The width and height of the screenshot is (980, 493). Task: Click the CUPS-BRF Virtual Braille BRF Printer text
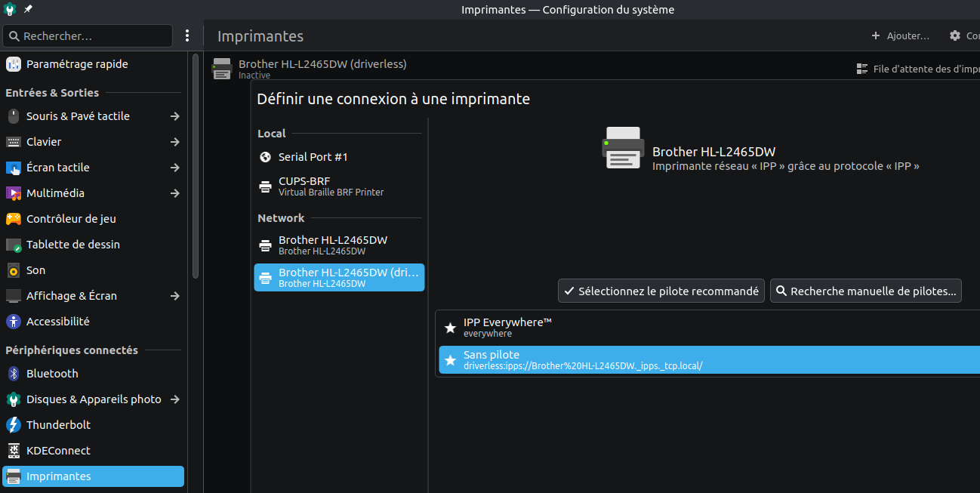331,186
